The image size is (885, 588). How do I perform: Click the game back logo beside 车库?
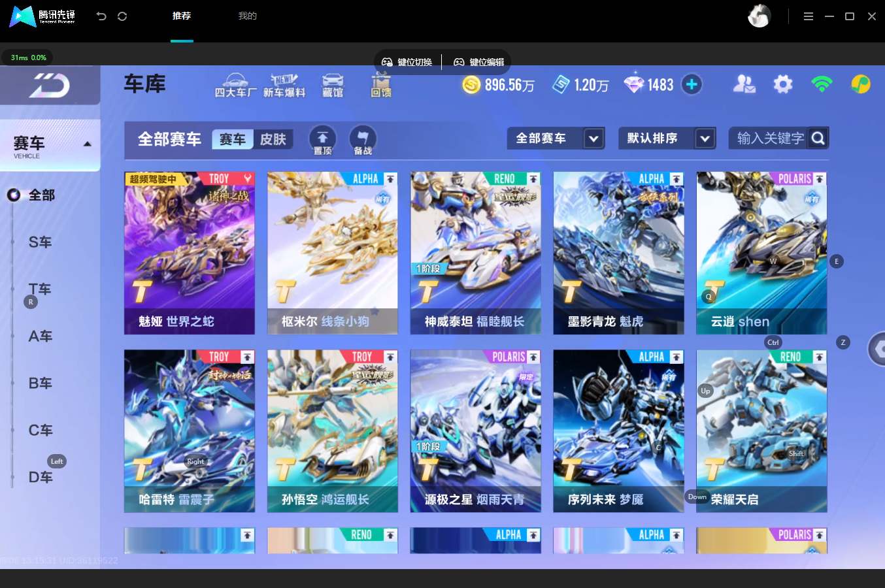pyautogui.click(x=50, y=86)
